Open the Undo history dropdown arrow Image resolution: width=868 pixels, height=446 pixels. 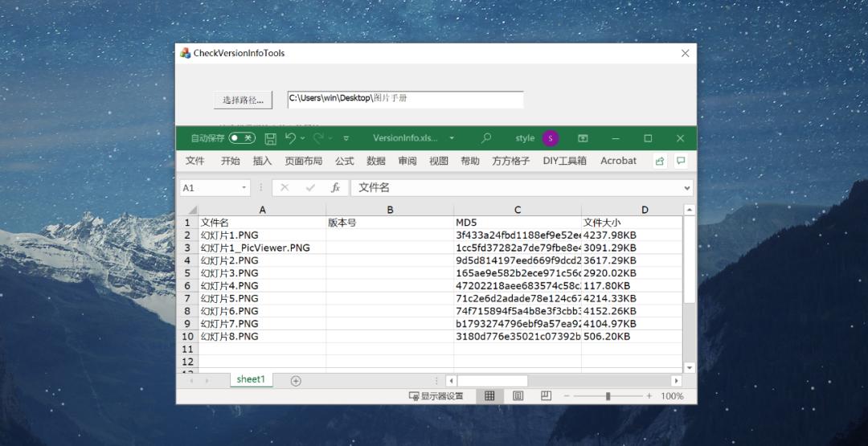point(303,138)
